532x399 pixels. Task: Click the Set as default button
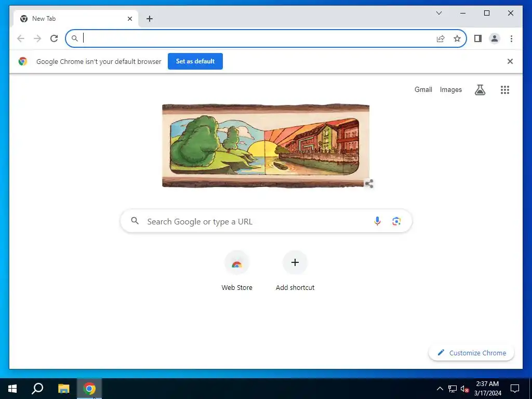(x=195, y=61)
